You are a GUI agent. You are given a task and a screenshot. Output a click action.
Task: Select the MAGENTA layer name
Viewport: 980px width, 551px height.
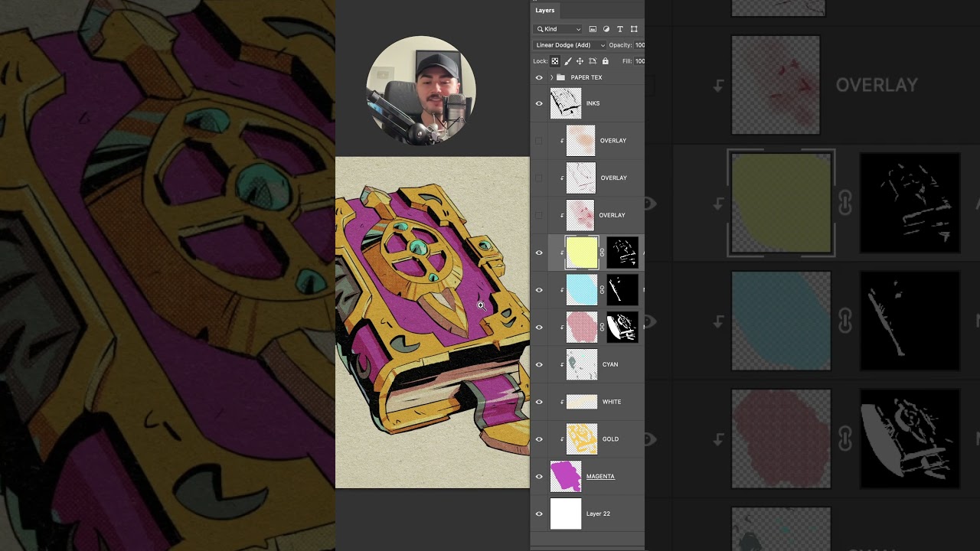600,477
